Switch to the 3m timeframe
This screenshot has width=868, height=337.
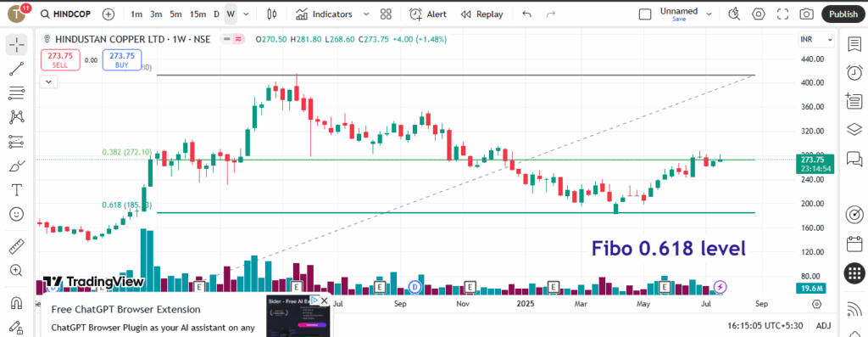point(156,14)
